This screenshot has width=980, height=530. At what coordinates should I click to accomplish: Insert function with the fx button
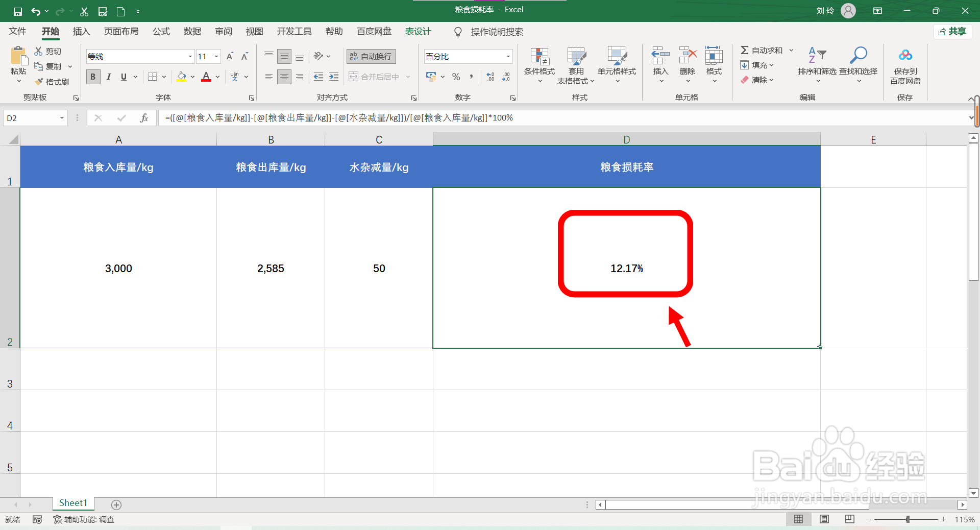coord(144,118)
